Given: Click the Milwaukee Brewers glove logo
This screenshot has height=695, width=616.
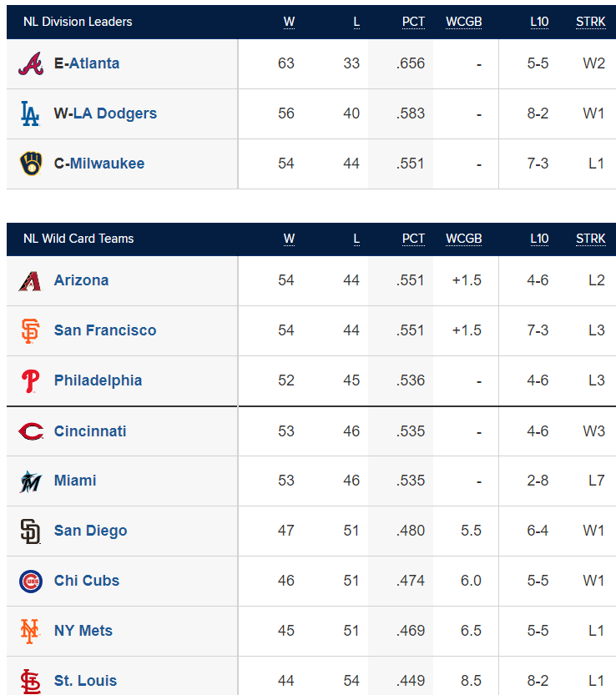Looking at the screenshot, I should (31, 164).
